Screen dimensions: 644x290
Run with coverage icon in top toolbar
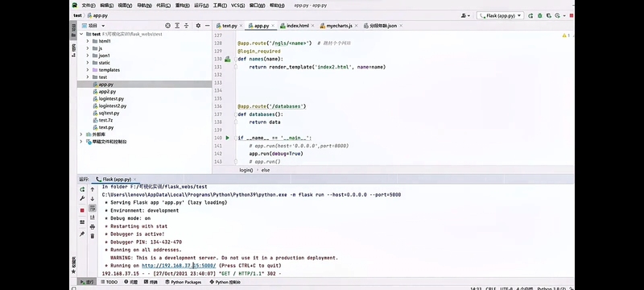(x=549, y=15)
